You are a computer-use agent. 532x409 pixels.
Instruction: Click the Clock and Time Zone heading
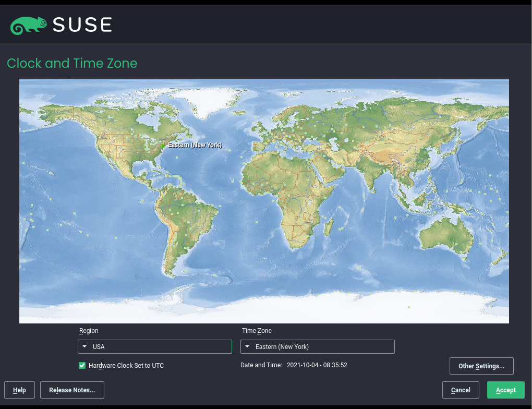(72, 64)
